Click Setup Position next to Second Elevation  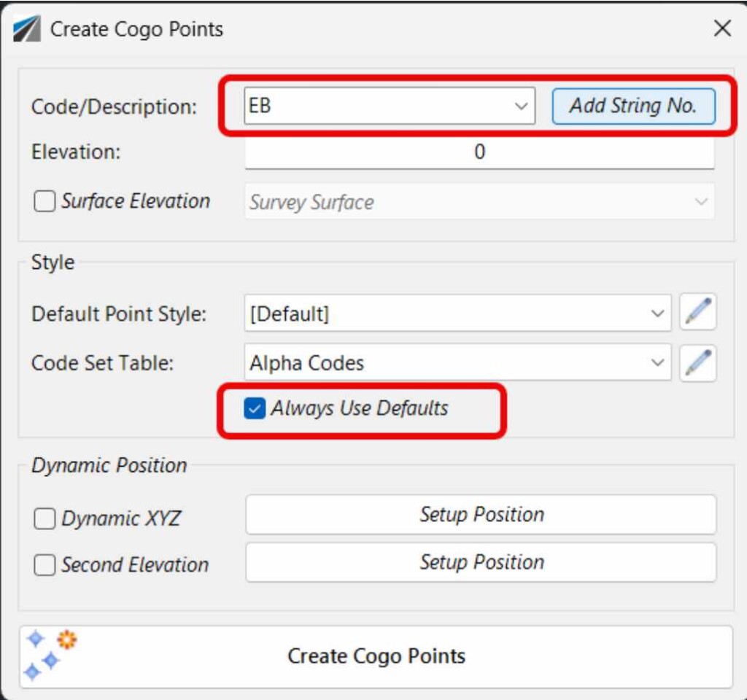tap(481, 562)
